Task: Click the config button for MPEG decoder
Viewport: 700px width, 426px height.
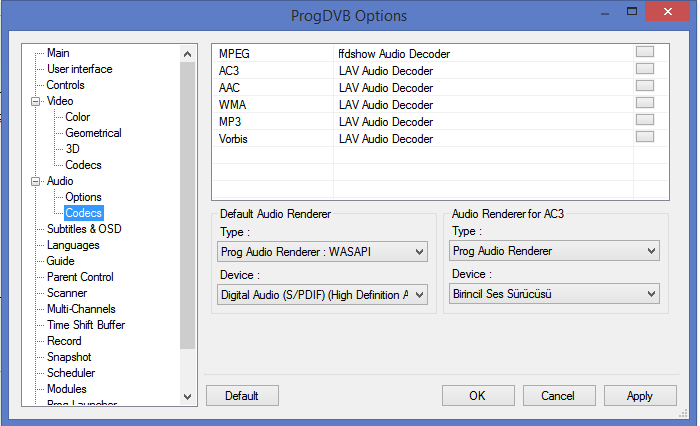Action: (644, 52)
